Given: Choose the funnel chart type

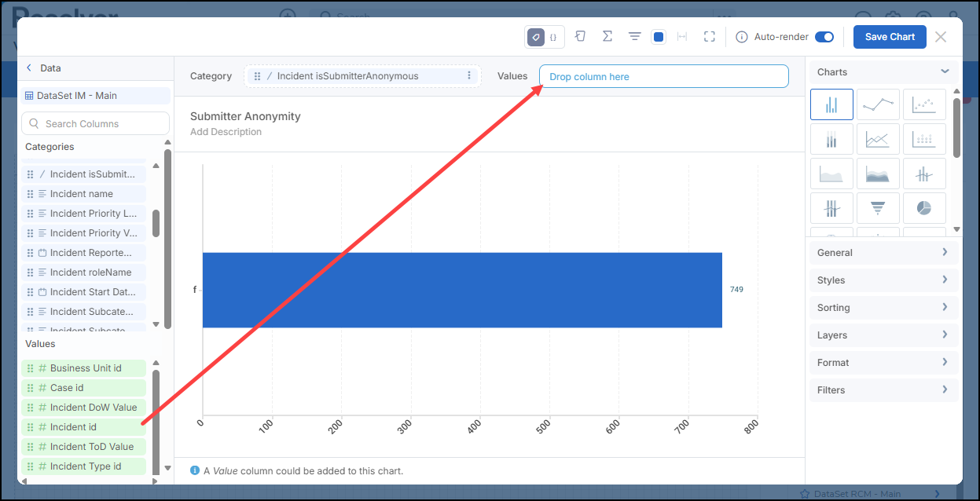Looking at the screenshot, I should 878,208.
